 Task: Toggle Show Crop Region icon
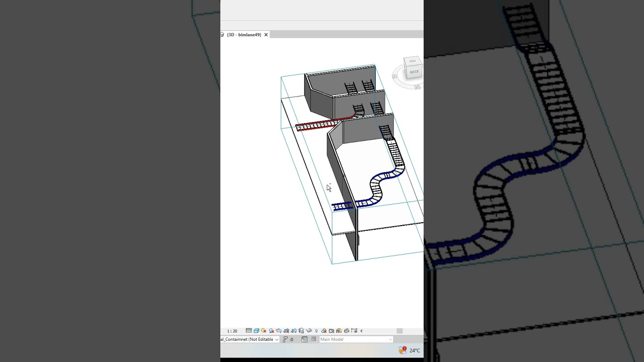[x=294, y=330]
